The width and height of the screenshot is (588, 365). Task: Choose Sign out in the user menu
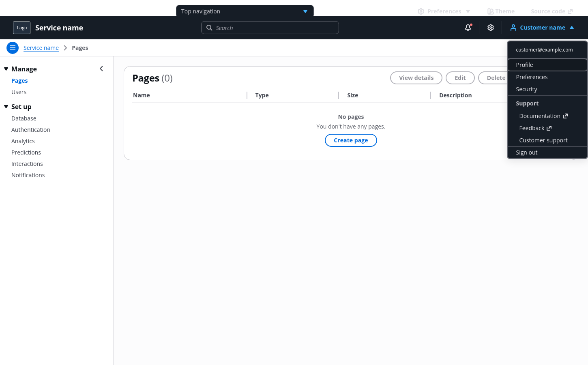[526, 152]
